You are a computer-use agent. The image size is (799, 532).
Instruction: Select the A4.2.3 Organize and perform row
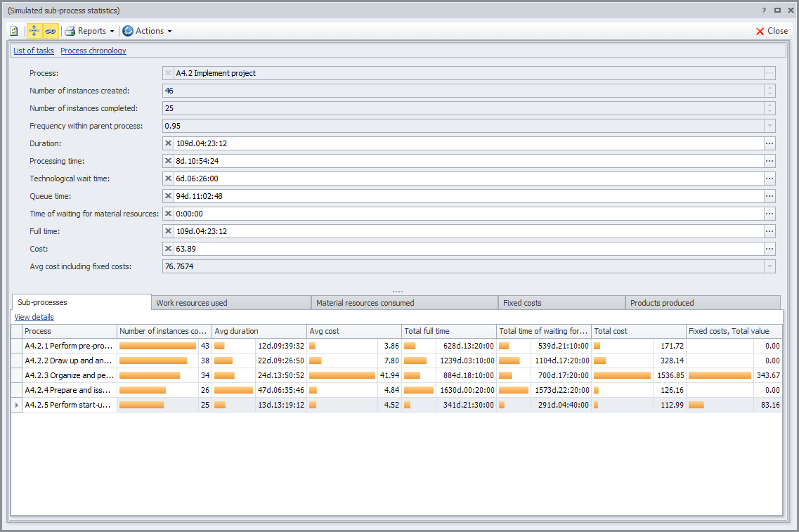tap(69, 375)
